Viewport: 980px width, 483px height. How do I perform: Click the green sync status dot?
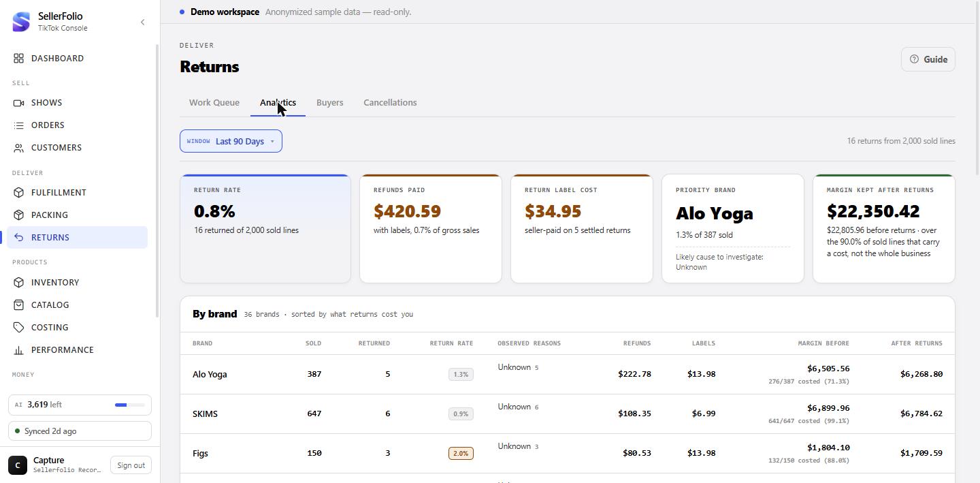coord(18,431)
